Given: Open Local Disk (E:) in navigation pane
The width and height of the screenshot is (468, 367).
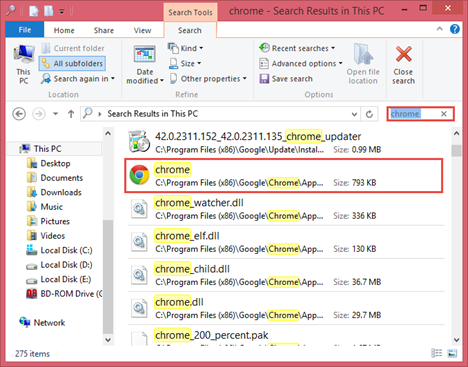Looking at the screenshot, I should click(x=59, y=279).
